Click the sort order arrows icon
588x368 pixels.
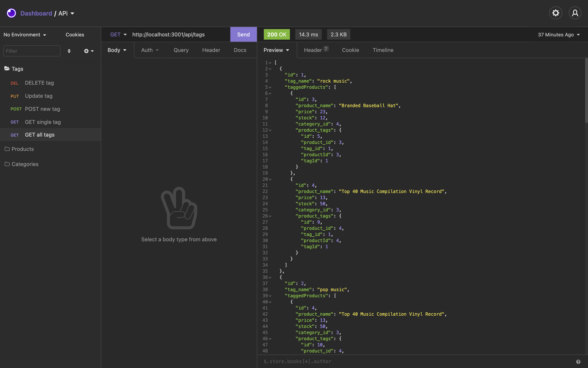coord(69,51)
